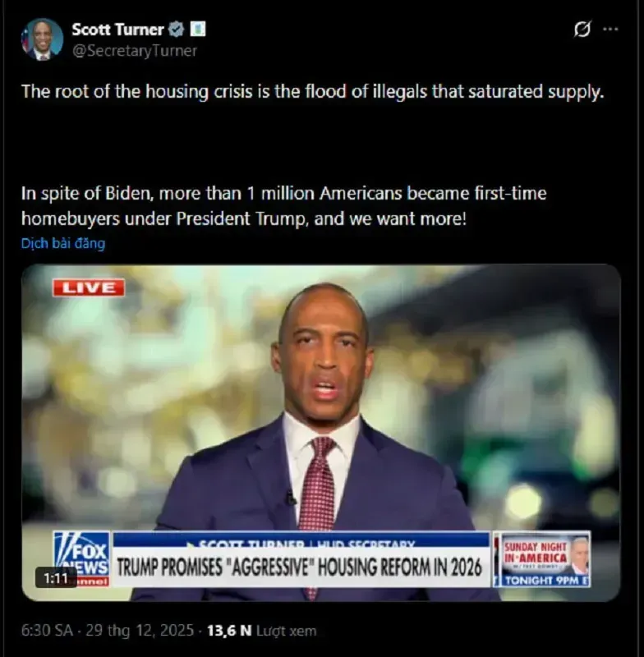Click the Scott Turner display name
The height and width of the screenshot is (657, 644).
[x=117, y=30]
